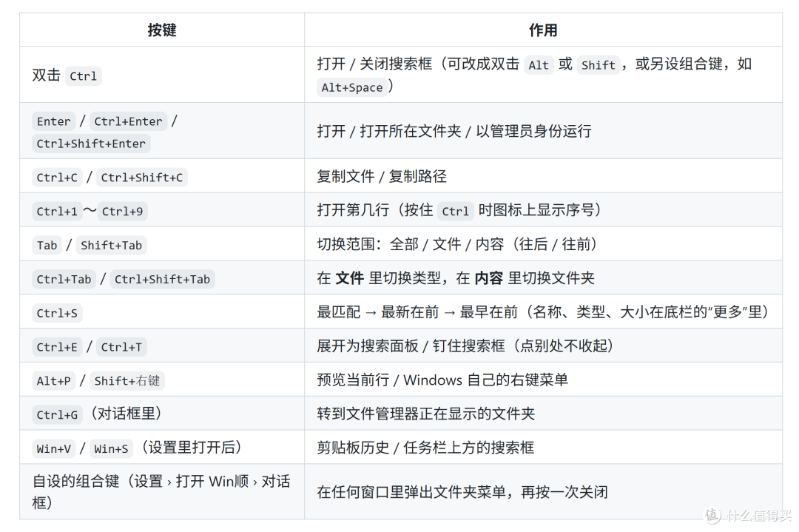Click the Ctrl+1 keycap
The image size is (799, 532).
pos(57,211)
